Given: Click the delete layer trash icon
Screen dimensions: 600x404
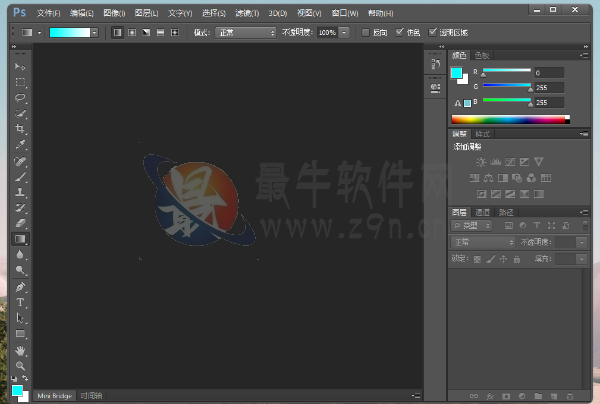Looking at the screenshot, I should pyautogui.click(x=570, y=396).
